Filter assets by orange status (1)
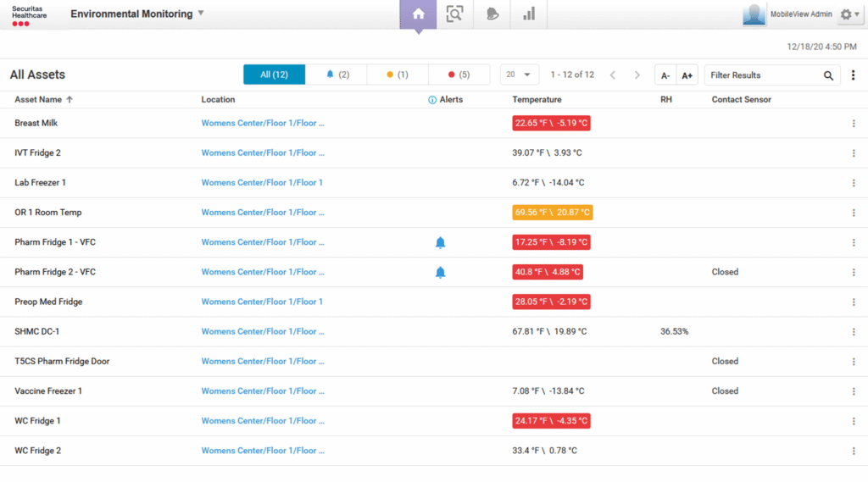 point(398,75)
